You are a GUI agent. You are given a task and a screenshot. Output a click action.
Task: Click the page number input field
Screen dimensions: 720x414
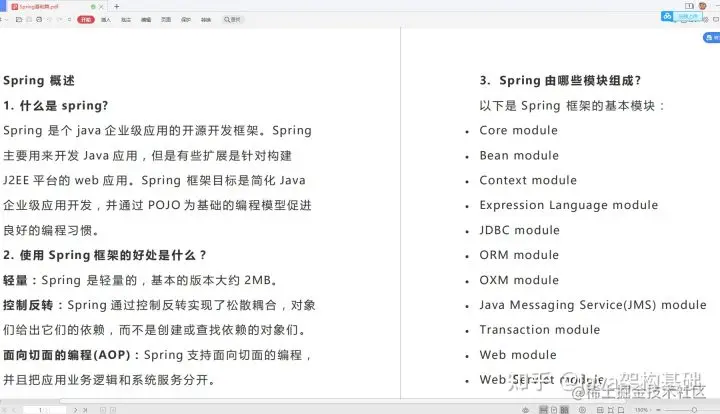(x=44, y=410)
